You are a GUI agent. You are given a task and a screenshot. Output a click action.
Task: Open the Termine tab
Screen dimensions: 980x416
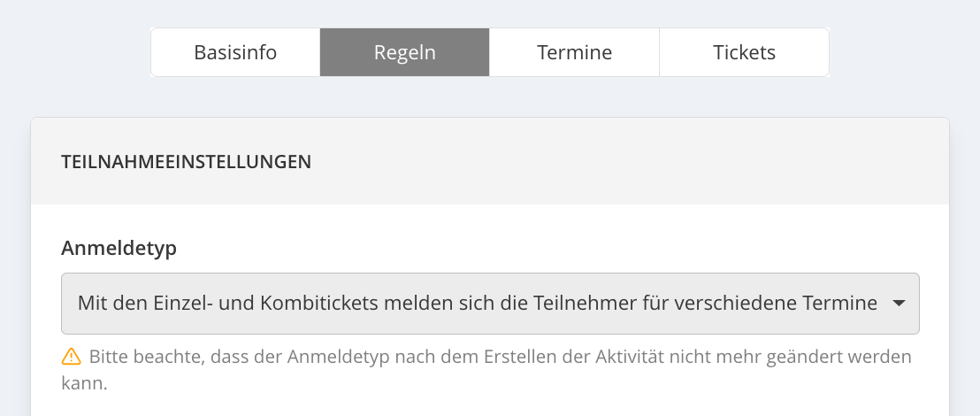[x=574, y=52]
